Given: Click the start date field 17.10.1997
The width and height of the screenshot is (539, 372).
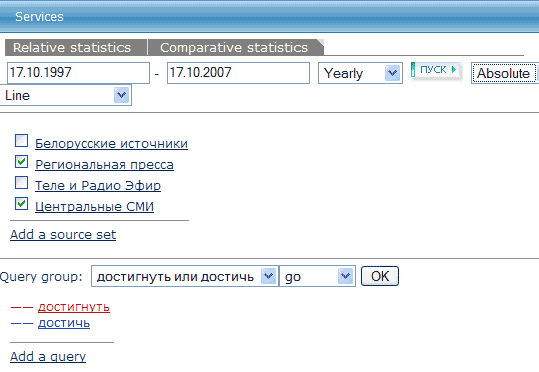Looking at the screenshot, I should 78,73.
